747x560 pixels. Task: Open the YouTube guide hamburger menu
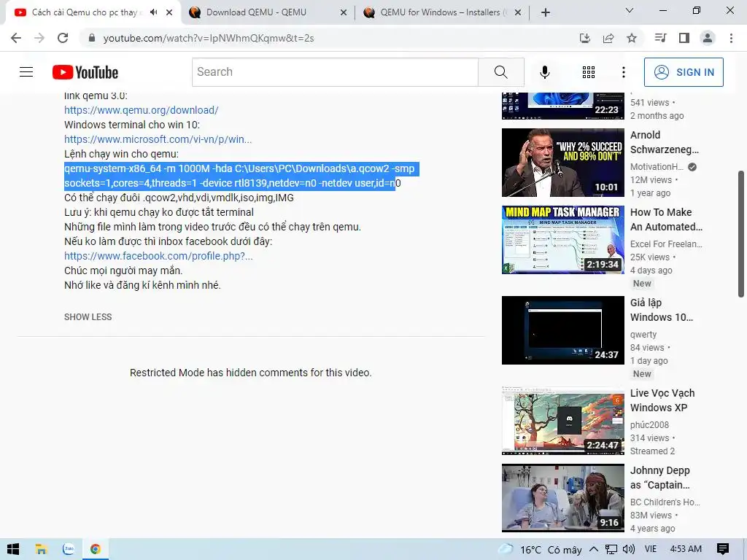(26, 72)
